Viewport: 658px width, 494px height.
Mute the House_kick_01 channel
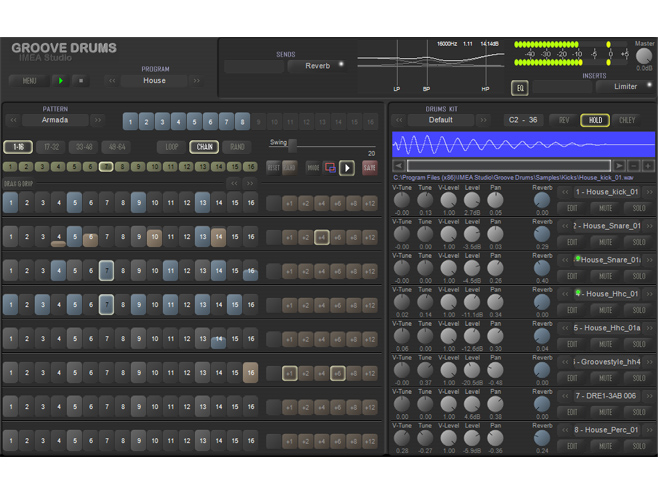click(606, 208)
